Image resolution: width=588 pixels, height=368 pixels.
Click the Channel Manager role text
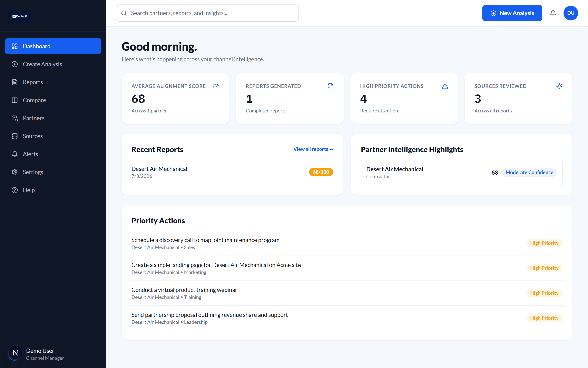45,358
